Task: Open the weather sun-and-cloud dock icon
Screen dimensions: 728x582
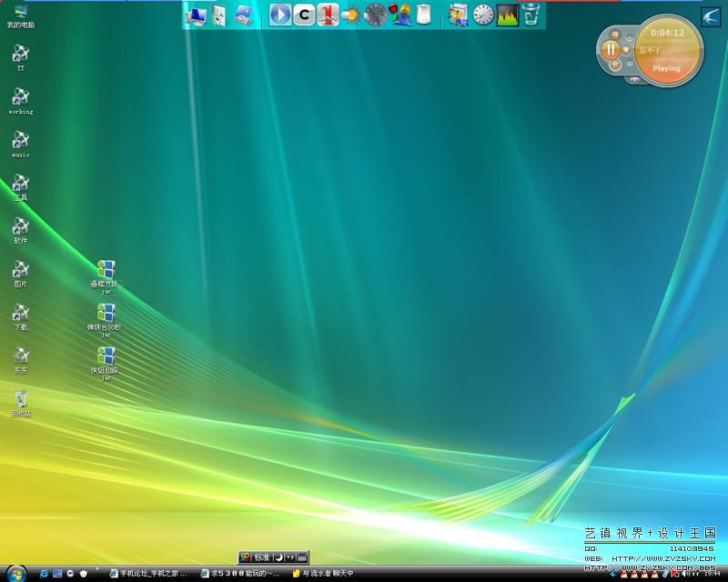Action: click(351, 15)
